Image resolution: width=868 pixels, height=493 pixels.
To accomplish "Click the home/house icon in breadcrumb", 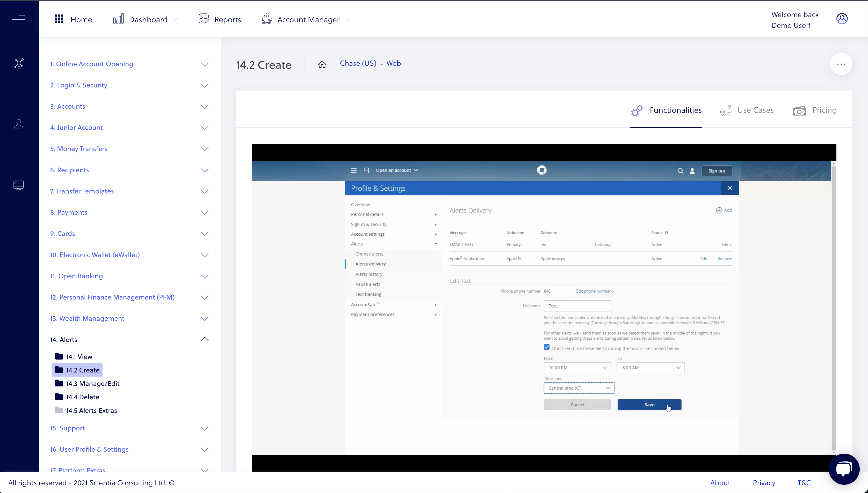I will (322, 64).
